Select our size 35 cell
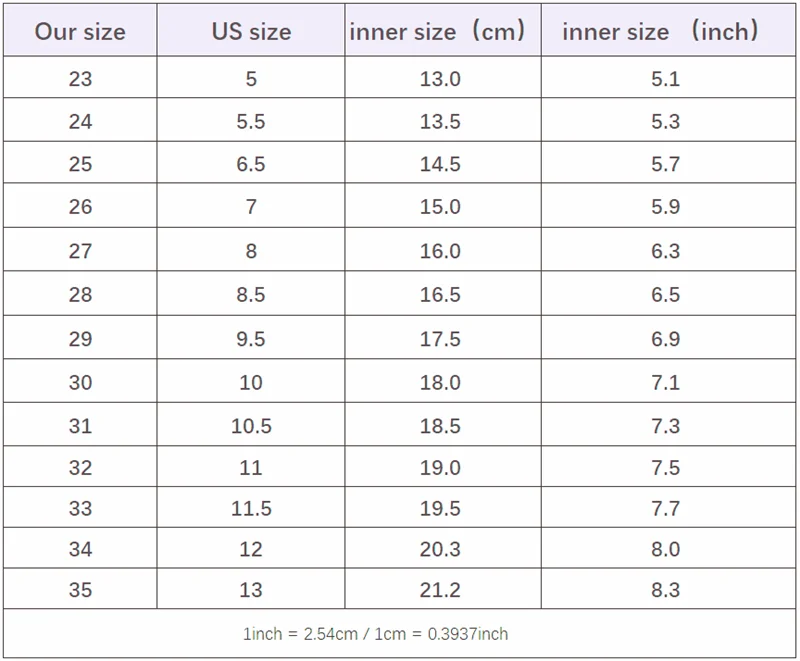 [x=80, y=589]
